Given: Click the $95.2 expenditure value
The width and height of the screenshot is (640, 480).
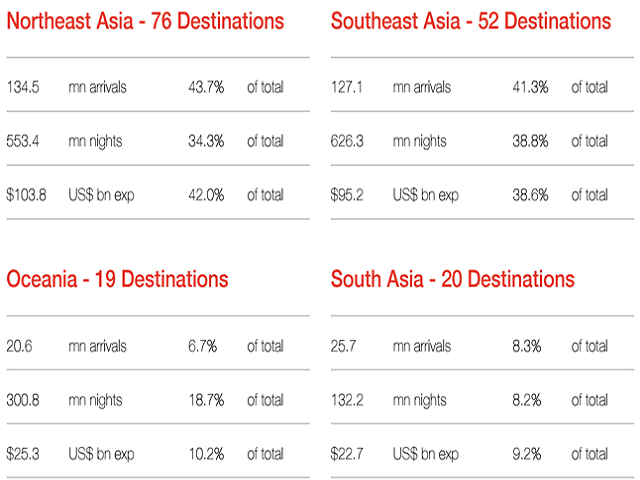Looking at the screenshot, I should tap(348, 195).
